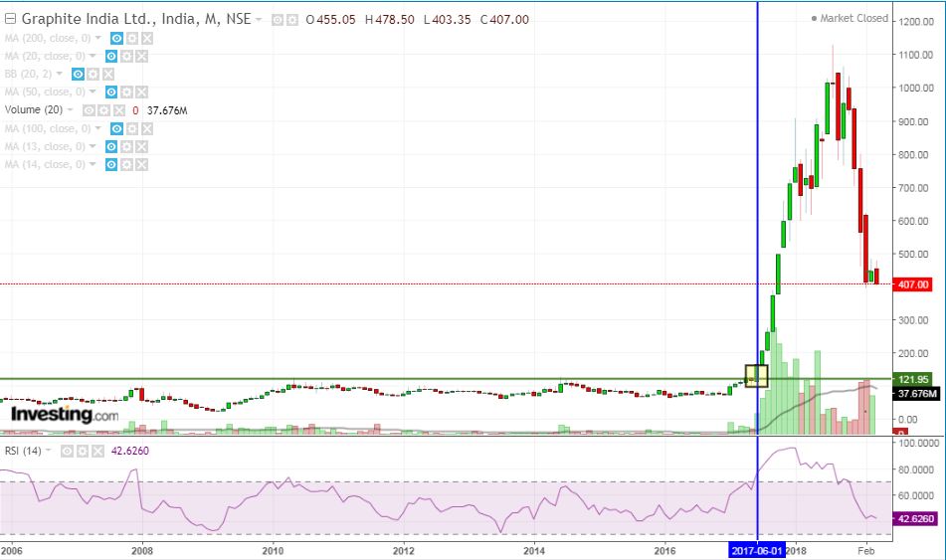Click the Market Closed status text
Image resolution: width=946 pixels, height=560 pixels.
[x=853, y=18]
